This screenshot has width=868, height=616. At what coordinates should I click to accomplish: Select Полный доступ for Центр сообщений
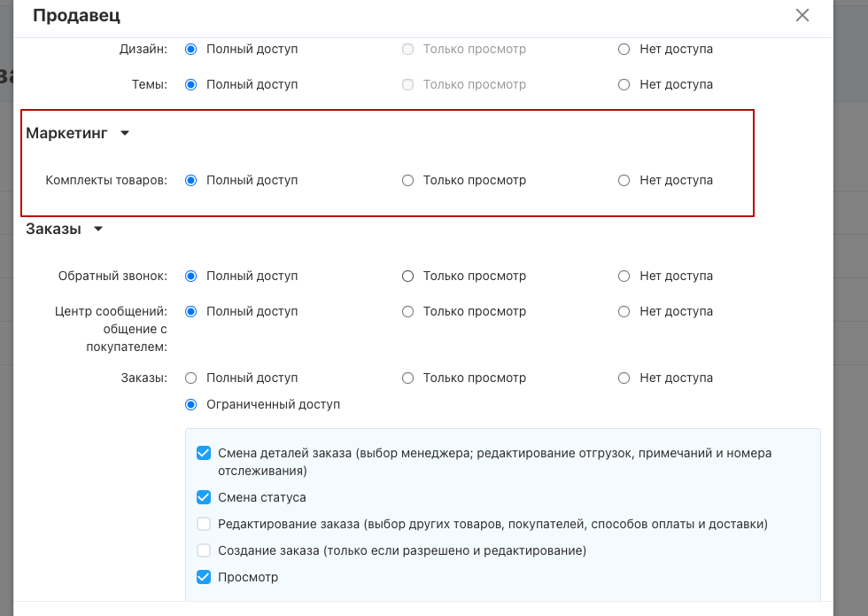pyautogui.click(x=191, y=311)
